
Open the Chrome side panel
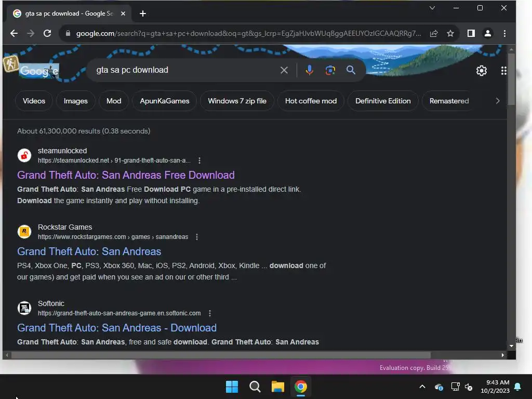(x=471, y=33)
